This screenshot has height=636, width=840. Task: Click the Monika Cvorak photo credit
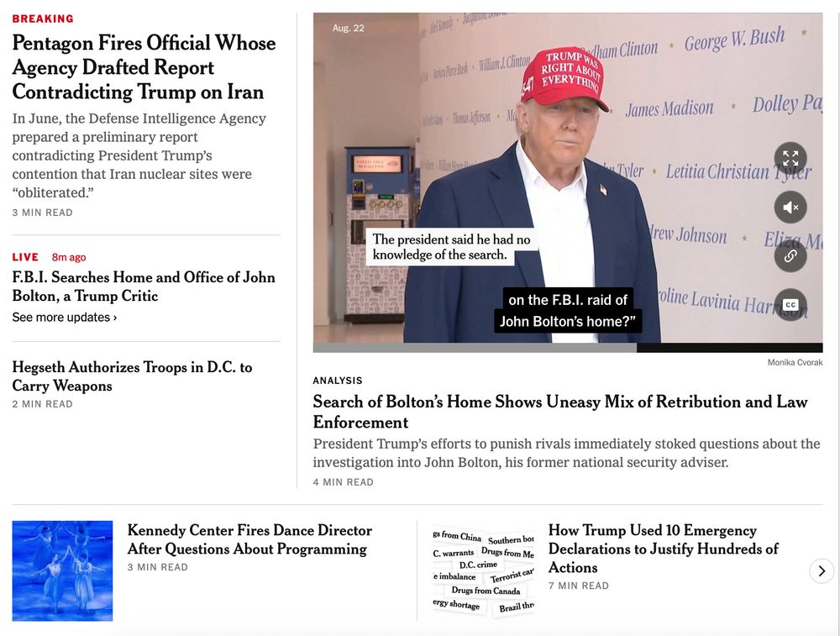[x=795, y=363]
